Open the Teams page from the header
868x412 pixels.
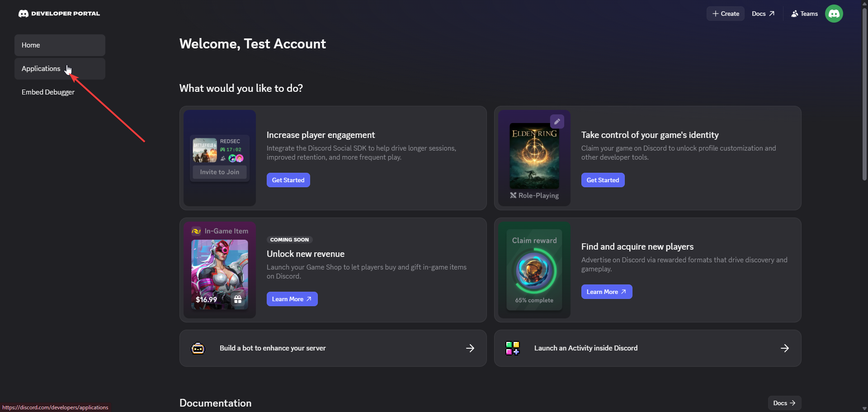(x=804, y=14)
